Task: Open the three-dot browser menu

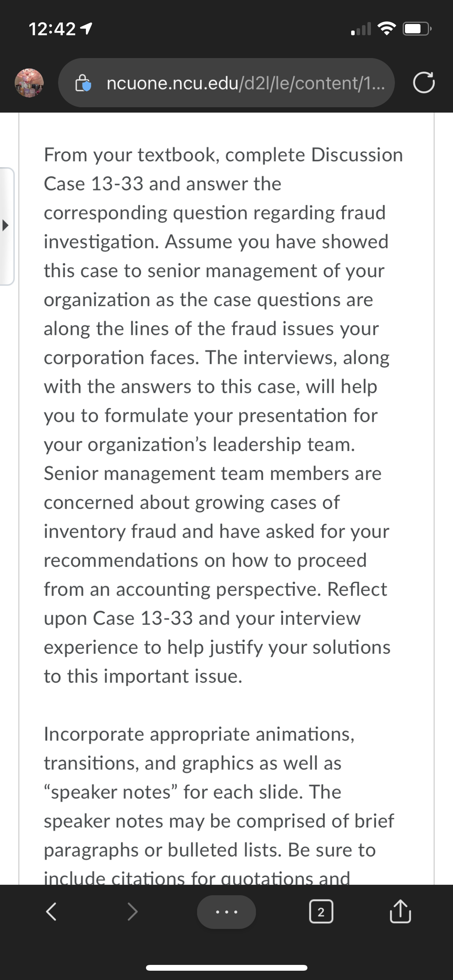Action: pos(226,912)
